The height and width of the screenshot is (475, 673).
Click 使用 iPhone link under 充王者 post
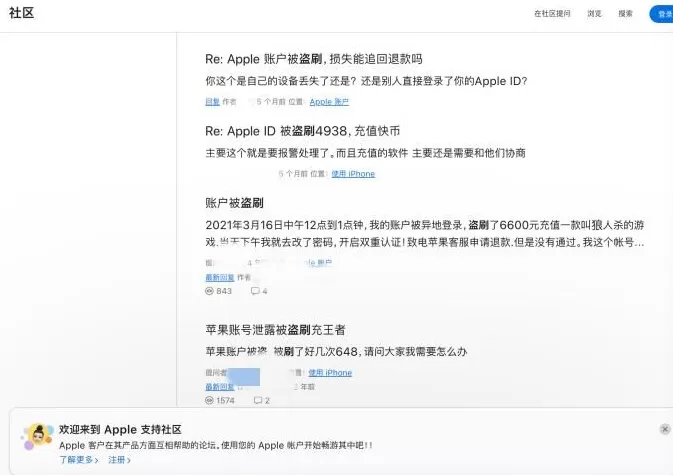330,373
